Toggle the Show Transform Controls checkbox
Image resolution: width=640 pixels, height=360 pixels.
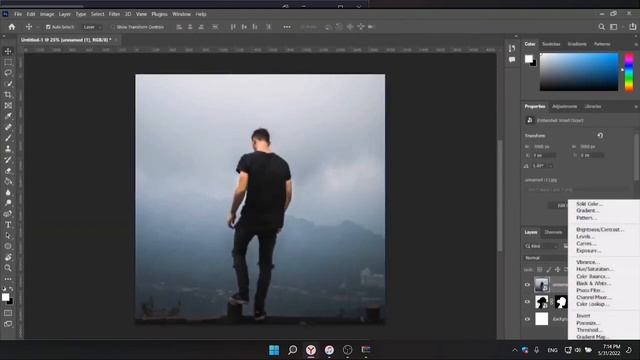[113, 27]
